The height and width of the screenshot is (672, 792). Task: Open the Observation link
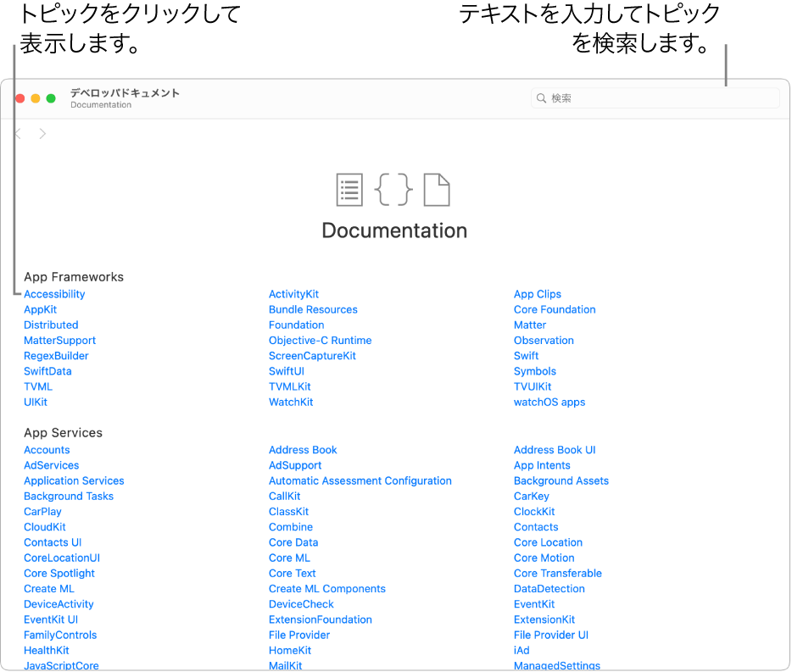544,341
